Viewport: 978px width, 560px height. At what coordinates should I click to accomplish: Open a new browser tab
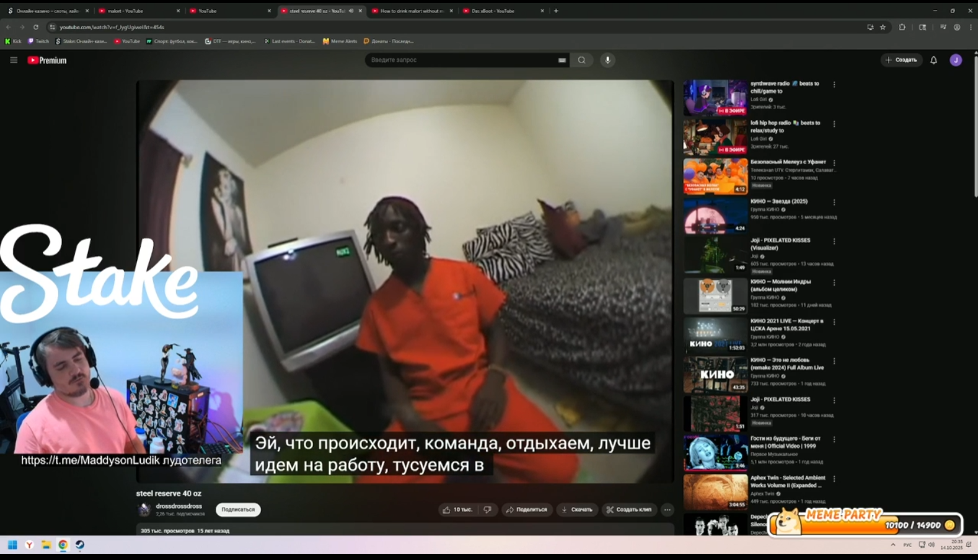[556, 11]
